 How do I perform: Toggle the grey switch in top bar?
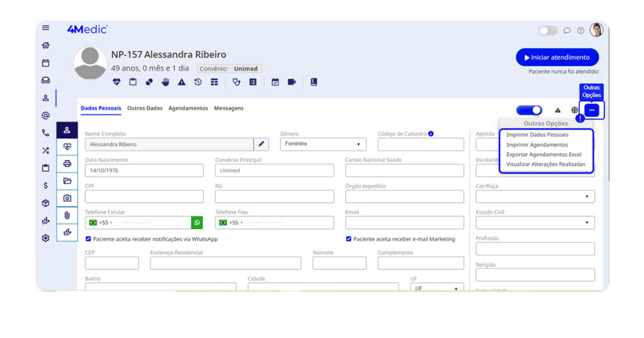coord(548,30)
